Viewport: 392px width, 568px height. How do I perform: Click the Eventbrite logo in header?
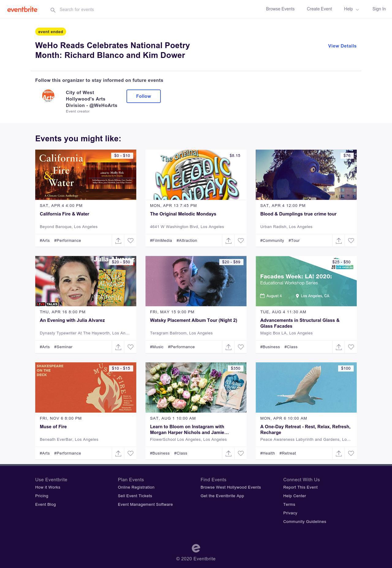point(22,10)
